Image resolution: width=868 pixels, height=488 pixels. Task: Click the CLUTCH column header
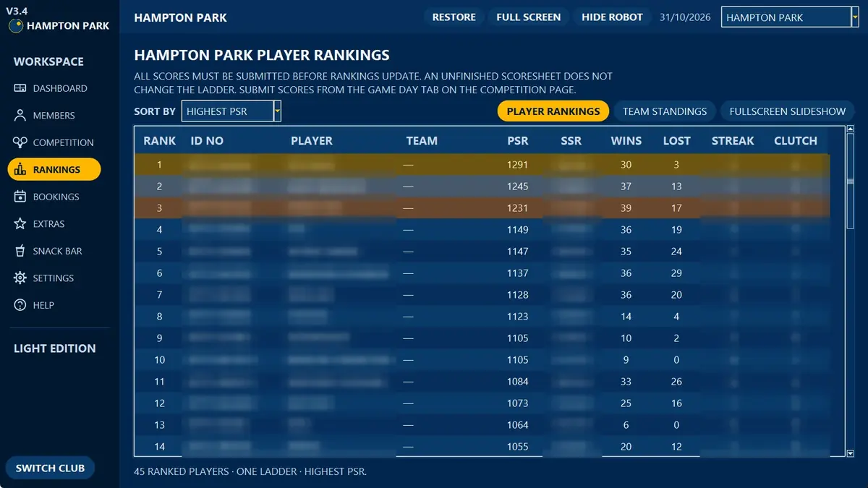click(x=796, y=141)
